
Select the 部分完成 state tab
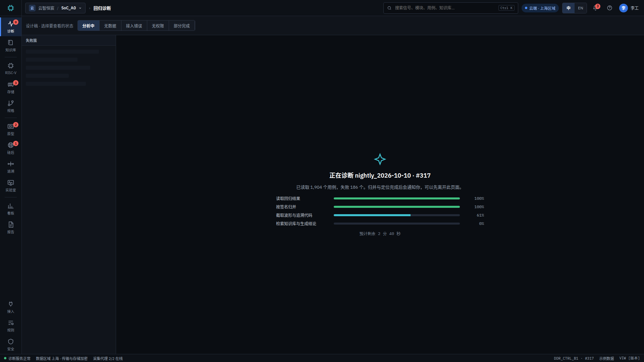(x=181, y=26)
